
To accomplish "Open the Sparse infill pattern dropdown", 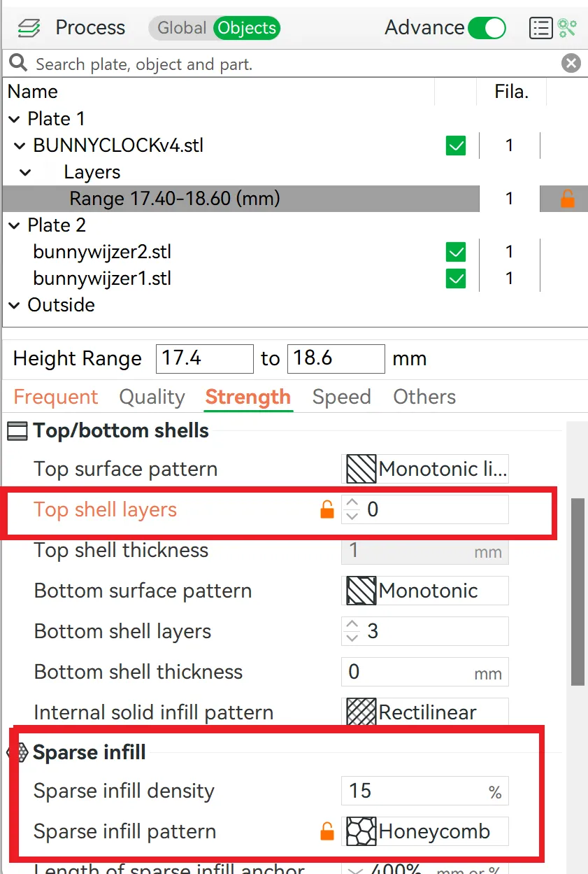I will [424, 832].
